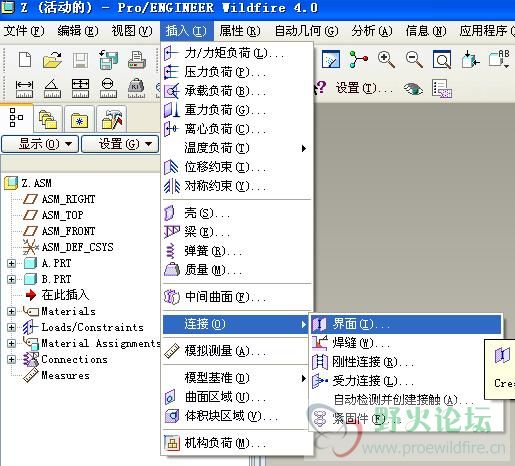Open the saved view list icon
The height and width of the screenshot is (466, 515).
(499, 59)
